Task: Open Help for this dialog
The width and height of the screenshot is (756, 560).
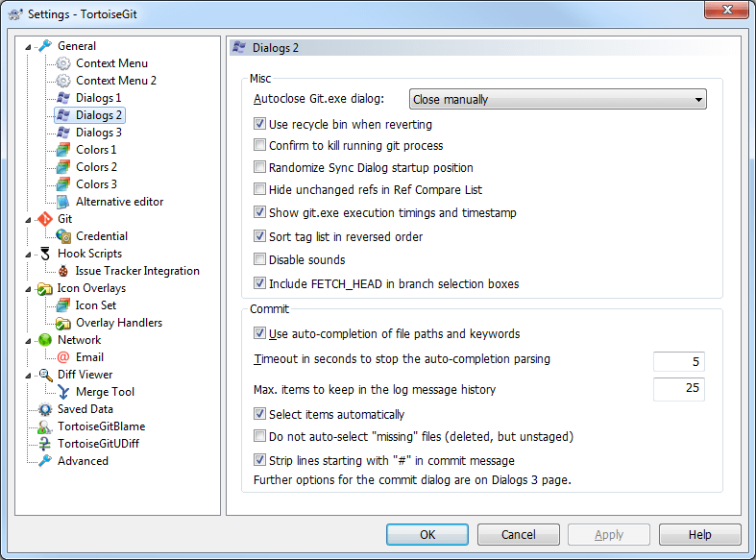Action: pyautogui.click(x=699, y=534)
